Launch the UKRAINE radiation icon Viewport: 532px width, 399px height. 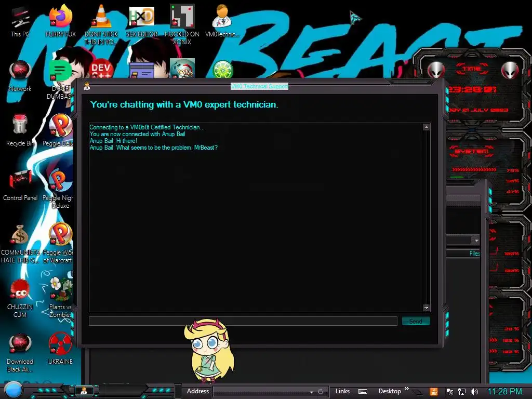tap(60, 348)
